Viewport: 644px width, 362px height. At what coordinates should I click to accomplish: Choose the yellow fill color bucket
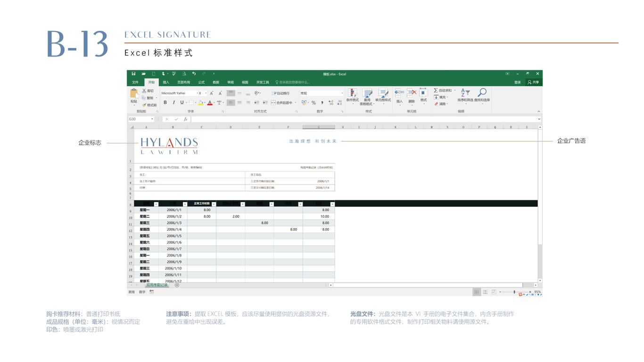point(200,102)
